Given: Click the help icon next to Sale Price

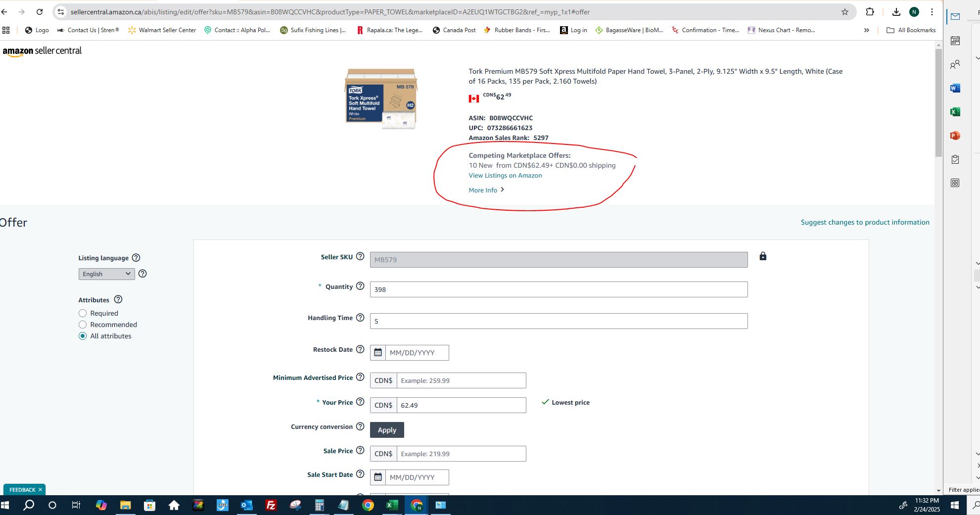Looking at the screenshot, I should pyautogui.click(x=360, y=450).
